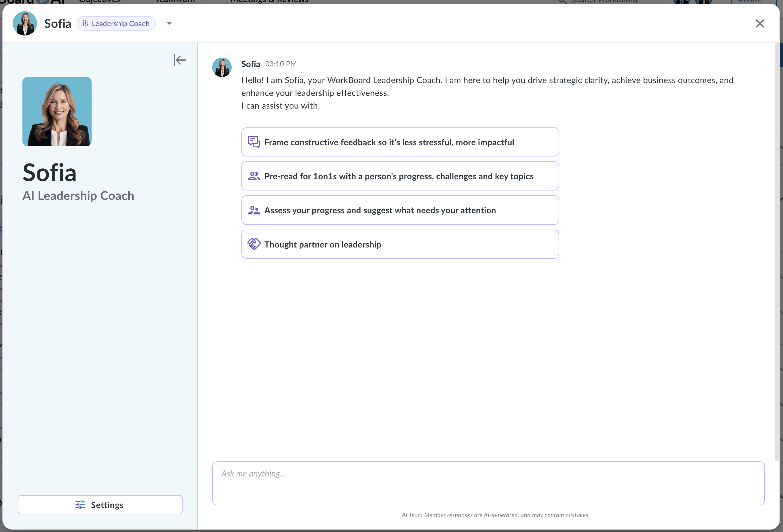Click the 1on1s people icon
The height and width of the screenshot is (532, 783).
[x=254, y=176]
